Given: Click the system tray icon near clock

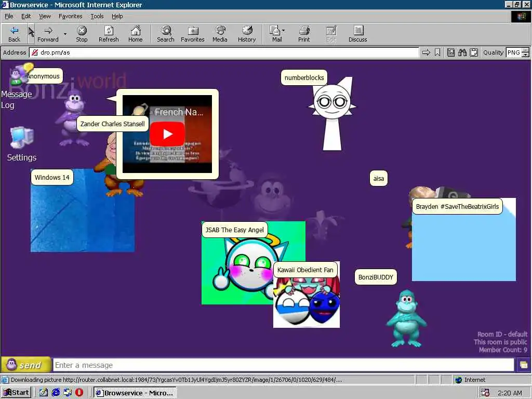Looking at the screenshot, I should click(485, 393).
